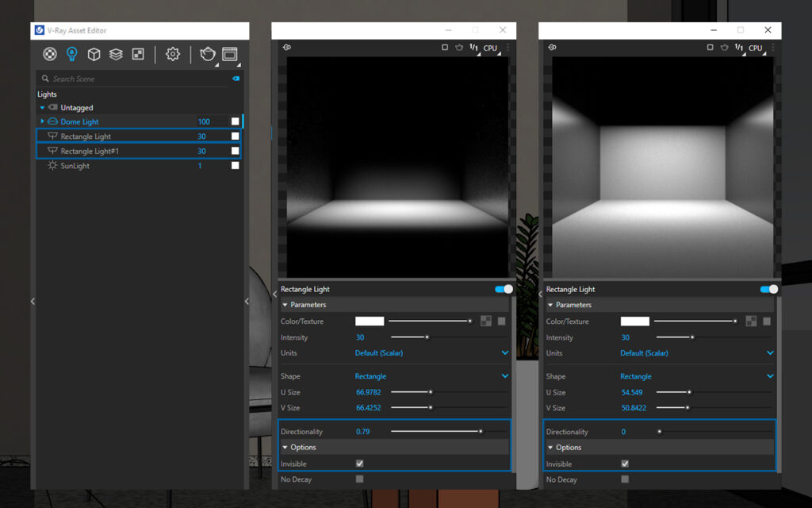This screenshot has width=812, height=508.
Task: Open V-Ray Settings gear icon
Action: click(172, 54)
